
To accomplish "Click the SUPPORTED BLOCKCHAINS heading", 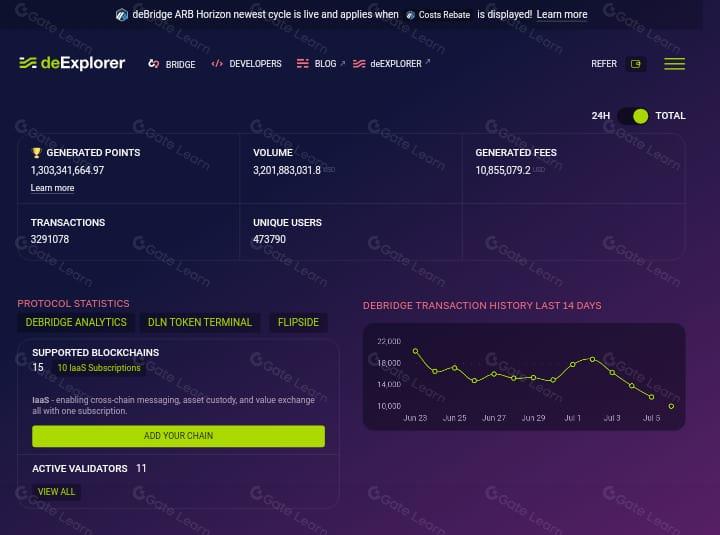I will click(x=96, y=353).
